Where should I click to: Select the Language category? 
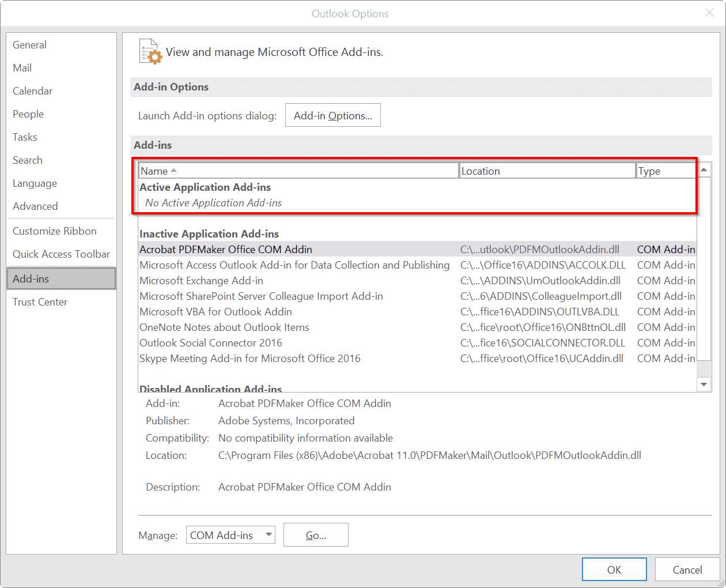(x=61, y=183)
